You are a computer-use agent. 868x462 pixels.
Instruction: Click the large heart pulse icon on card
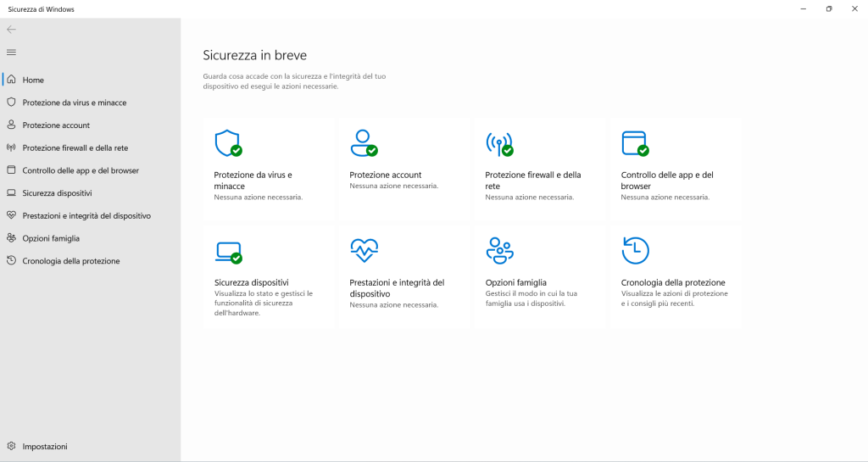click(364, 250)
